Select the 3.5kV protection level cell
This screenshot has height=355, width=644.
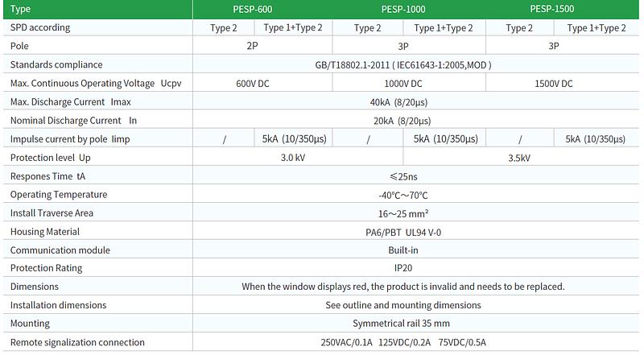click(518, 158)
